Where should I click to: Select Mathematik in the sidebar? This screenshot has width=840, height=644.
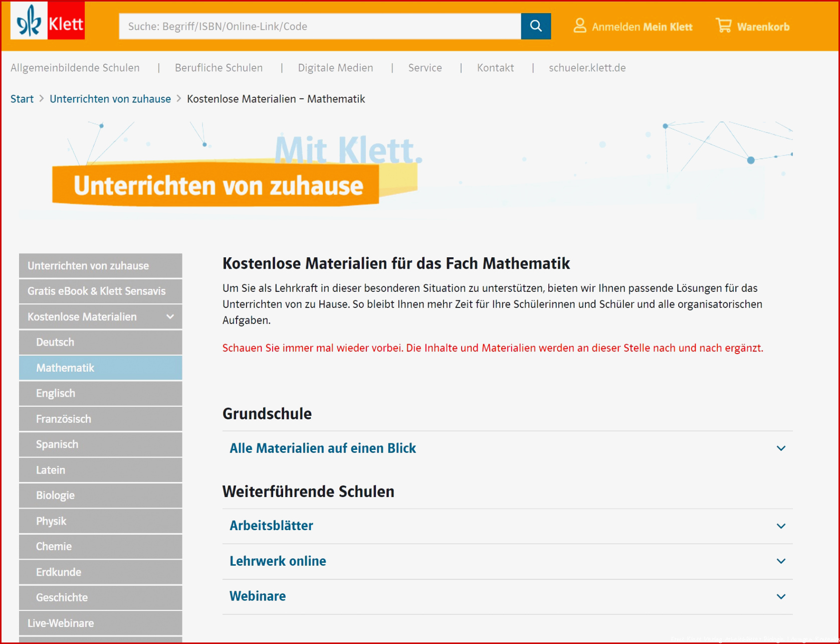100,368
